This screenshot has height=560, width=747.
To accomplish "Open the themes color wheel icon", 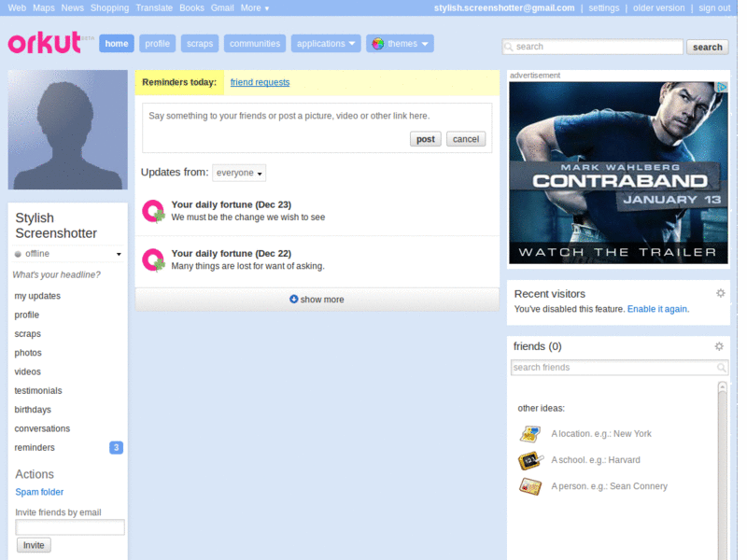I will coord(378,44).
